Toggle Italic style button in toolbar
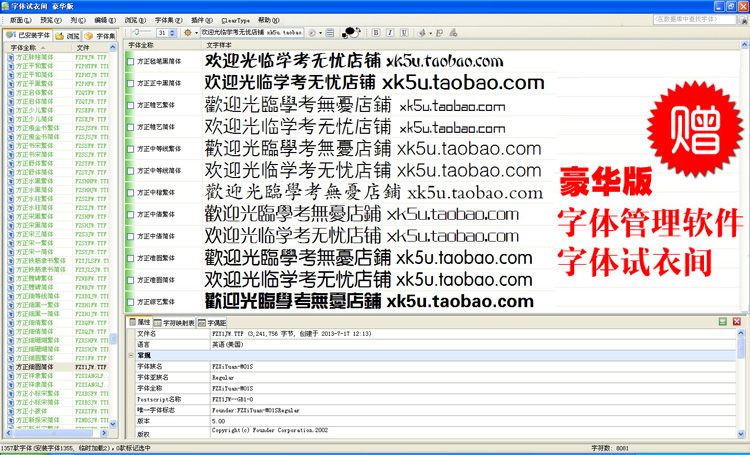 pyautogui.click(x=390, y=33)
